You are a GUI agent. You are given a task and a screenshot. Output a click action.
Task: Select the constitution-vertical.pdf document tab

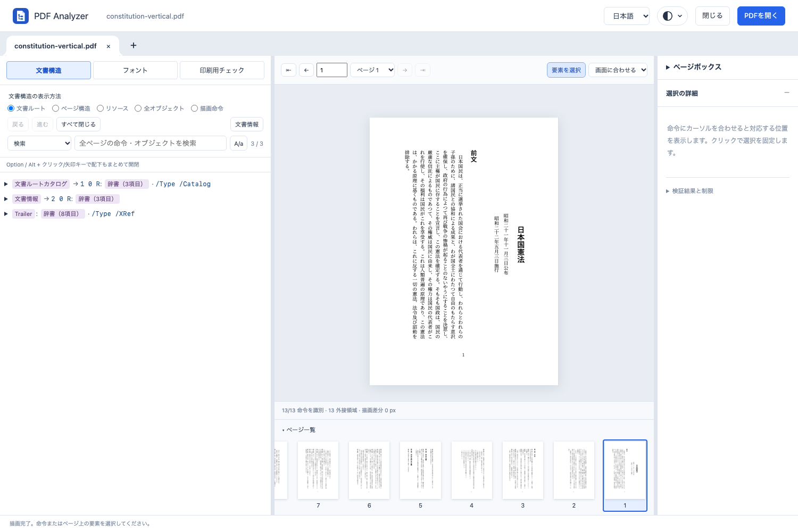(x=55, y=46)
